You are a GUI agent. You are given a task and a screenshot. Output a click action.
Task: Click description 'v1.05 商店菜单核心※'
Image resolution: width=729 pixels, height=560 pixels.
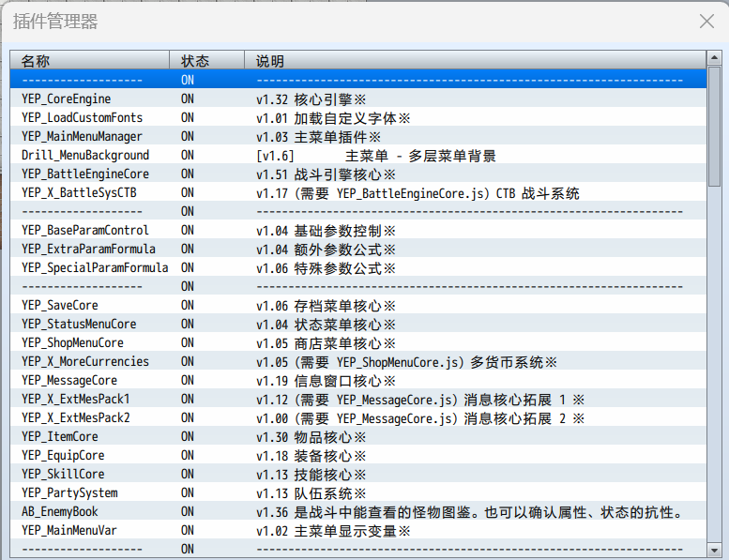(326, 343)
